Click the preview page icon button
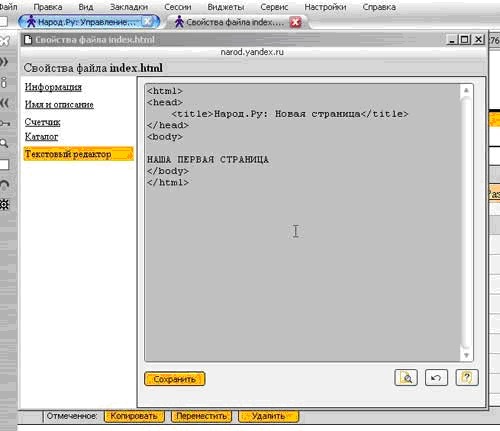Screen dimensions: 500x431 (x=406, y=377)
